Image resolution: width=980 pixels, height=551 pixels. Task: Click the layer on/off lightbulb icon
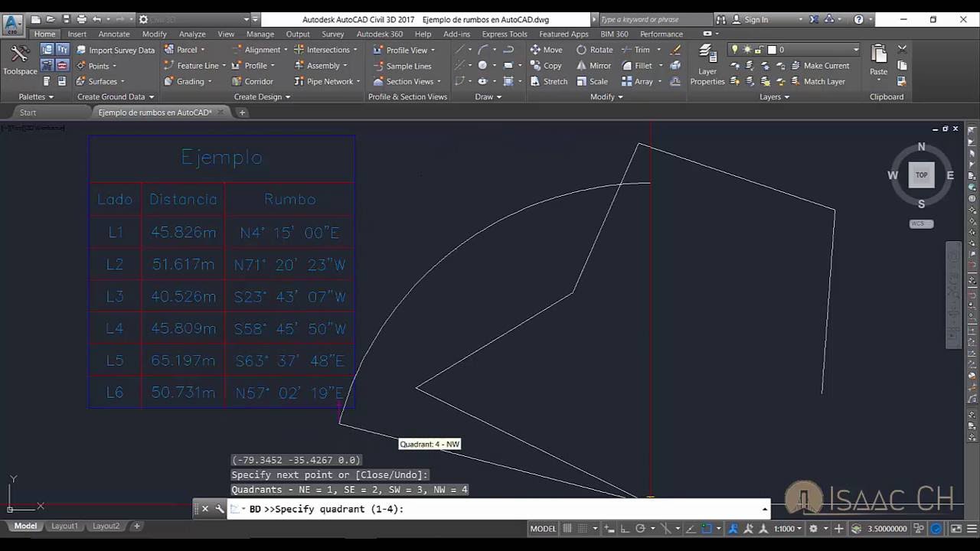pyautogui.click(x=735, y=50)
